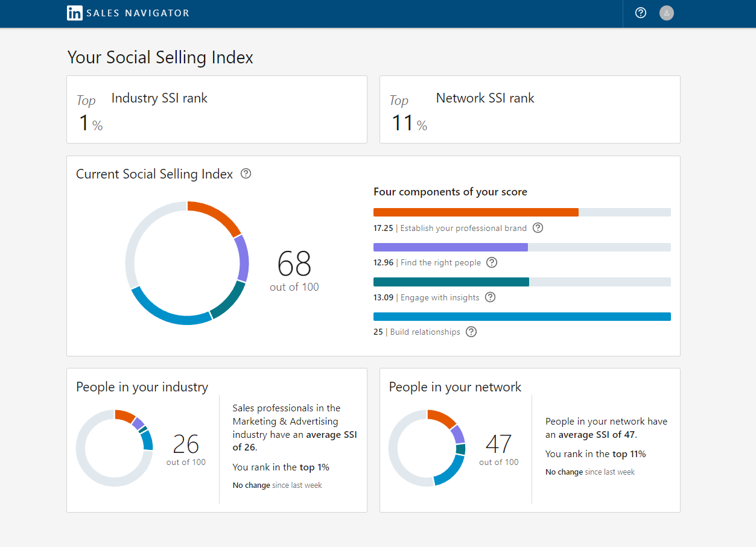The height and width of the screenshot is (547, 756).
Task: Open your profile avatar menu
Action: (666, 13)
